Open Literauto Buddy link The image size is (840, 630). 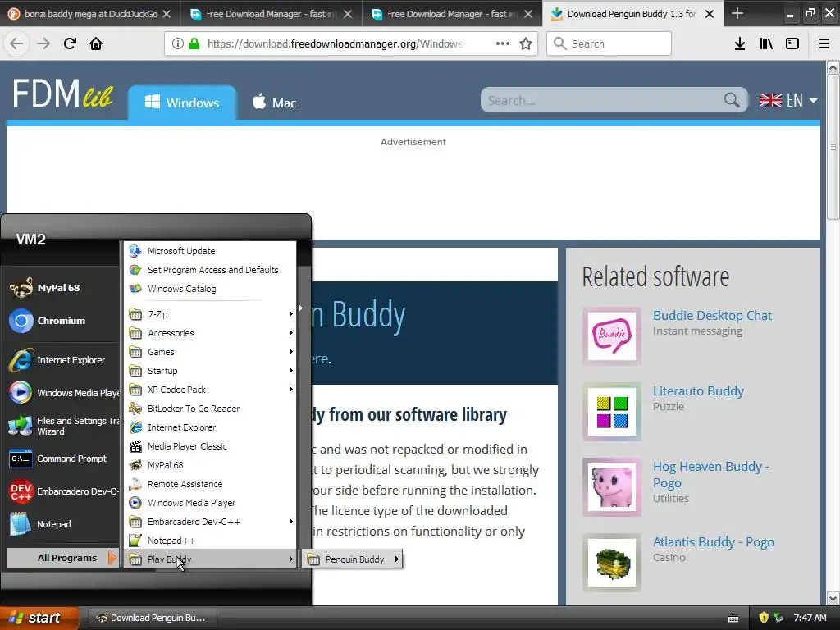click(x=698, y=391)
